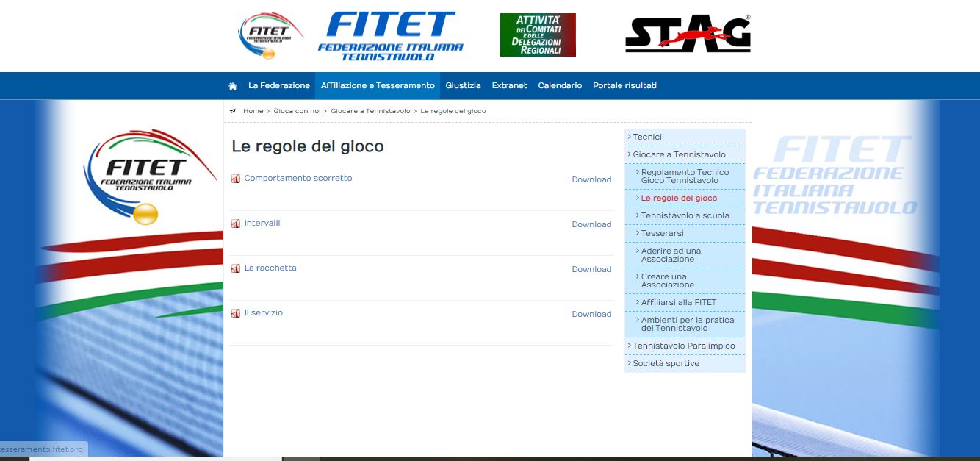Image resolution: width=980 pixels, height=461 pixels.
Task: Download the Comportamento scorretto file
Action: tap(591, 179)
